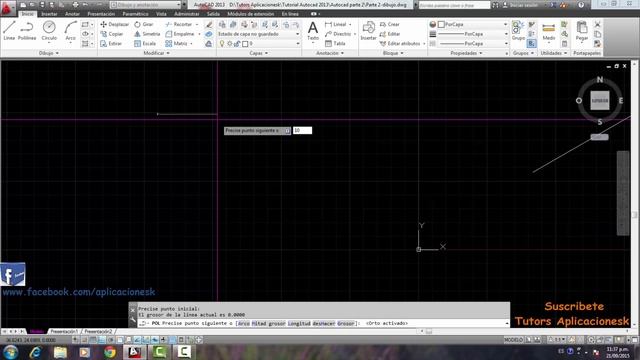
Task: Click the dynamic input distance field showing 10
Action: pos(302,130)
